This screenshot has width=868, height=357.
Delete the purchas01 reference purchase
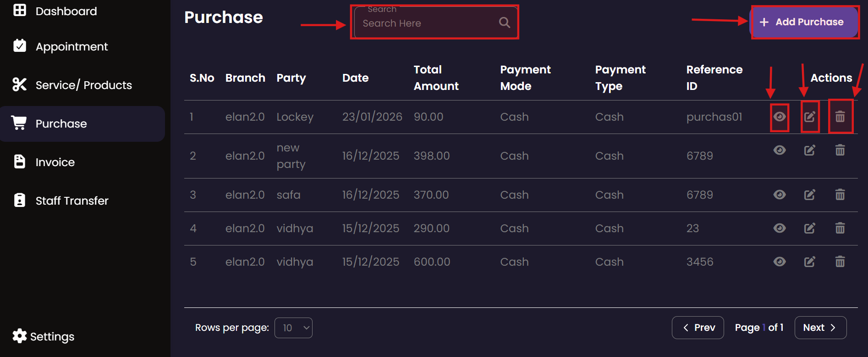[x=840, y=117]
